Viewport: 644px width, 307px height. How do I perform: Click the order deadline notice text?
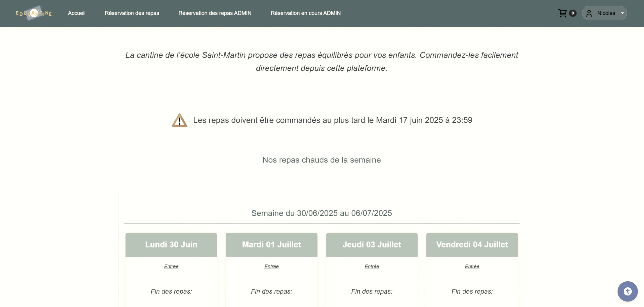333,120
